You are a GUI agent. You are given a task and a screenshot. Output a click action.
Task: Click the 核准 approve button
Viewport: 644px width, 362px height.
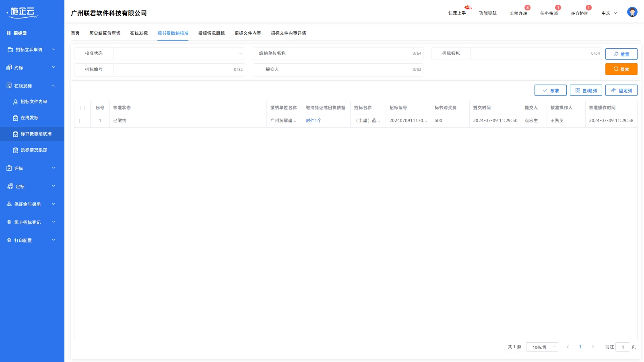point(550,90)
